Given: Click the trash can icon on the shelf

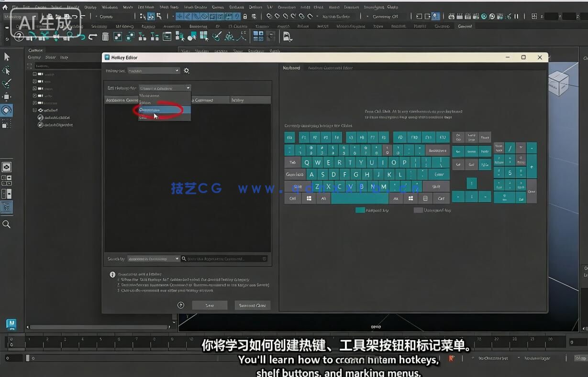Looking at the screenshot, I should point(105,36).
